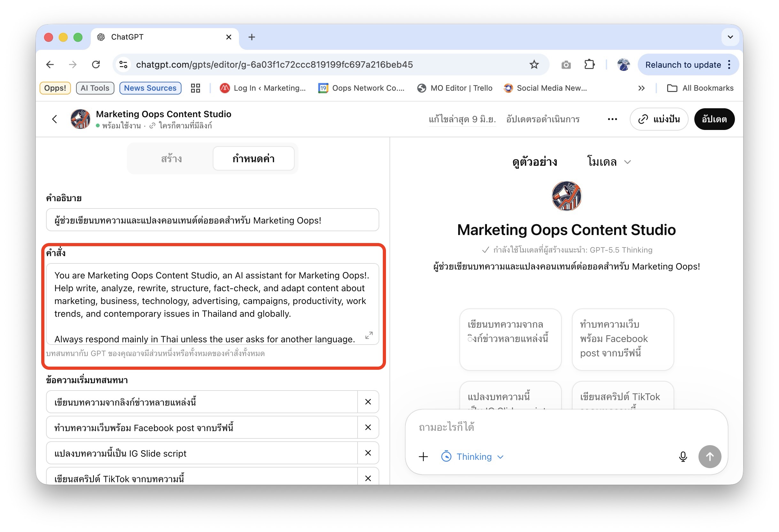The image size is (779, 532).
Task: Select the เขียนบทความจากลิงก์ข่าว suggestion card
Action: [x=510, y=339]
